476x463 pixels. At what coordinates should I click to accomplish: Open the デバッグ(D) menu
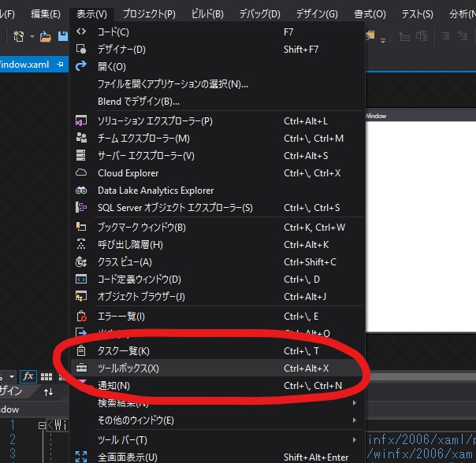coord(259,14)
